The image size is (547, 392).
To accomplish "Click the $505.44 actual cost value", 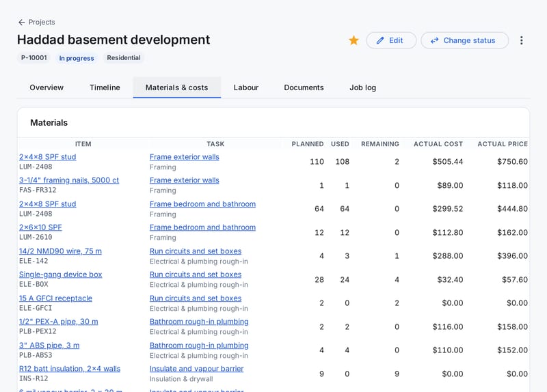I will tap(448, 162).
